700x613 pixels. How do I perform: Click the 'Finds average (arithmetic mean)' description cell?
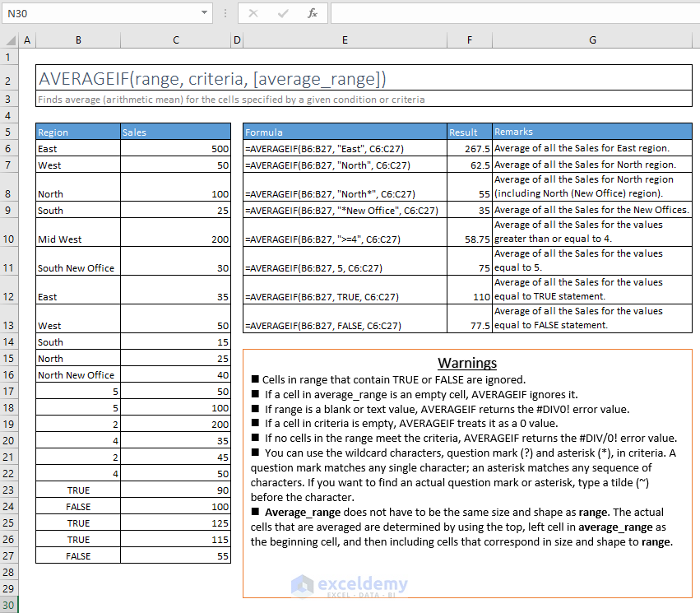(x=364, y=99)
